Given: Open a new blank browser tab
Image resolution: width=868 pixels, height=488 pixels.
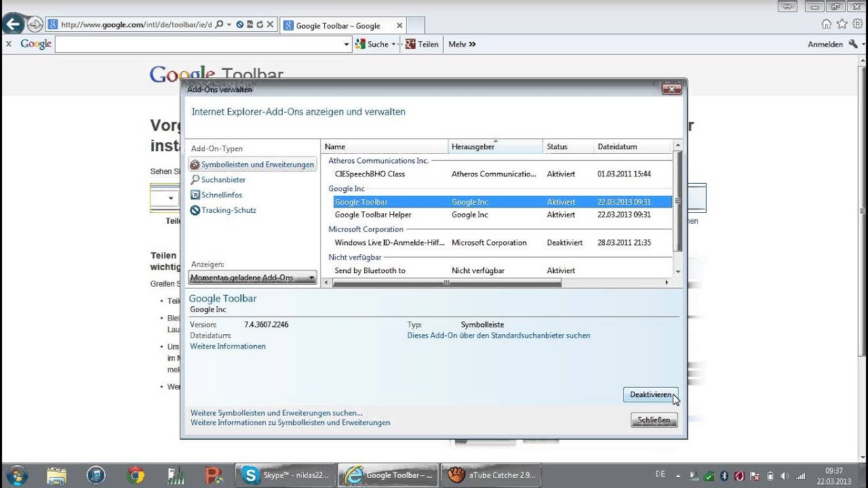Looking at the screenshot, I should pyautogui.click(x=416, y=26).
